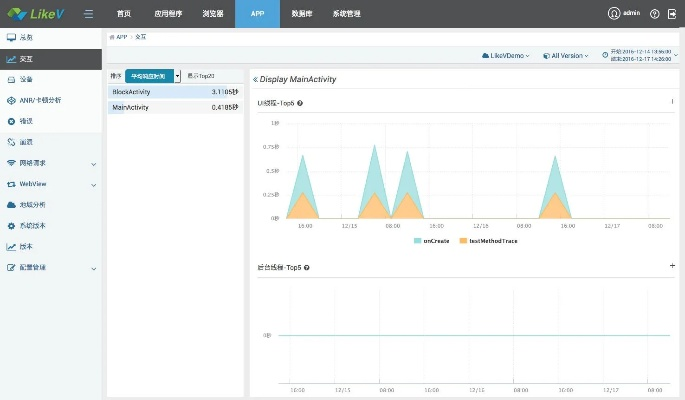
Task: Switch to the APP top navigation tab
Action: click(x=257, y=14)
